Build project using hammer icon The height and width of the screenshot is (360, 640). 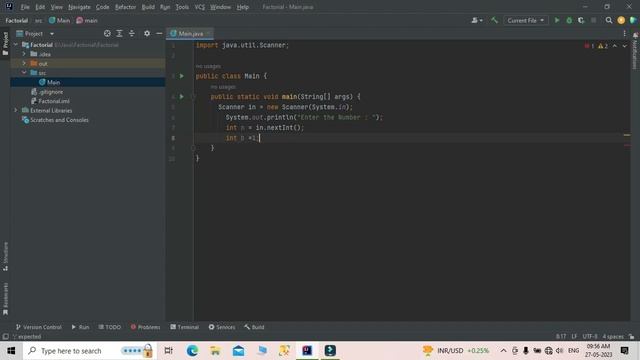494,20
